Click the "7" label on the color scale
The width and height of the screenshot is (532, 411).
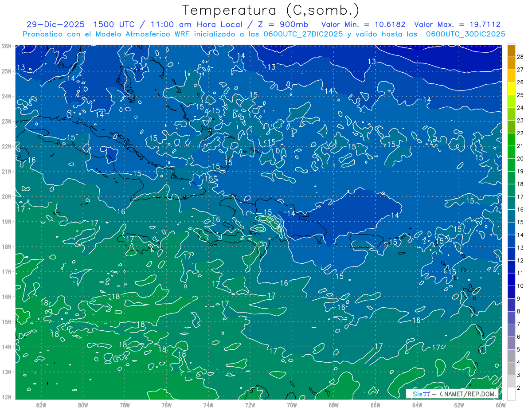[x=519, y=324]
